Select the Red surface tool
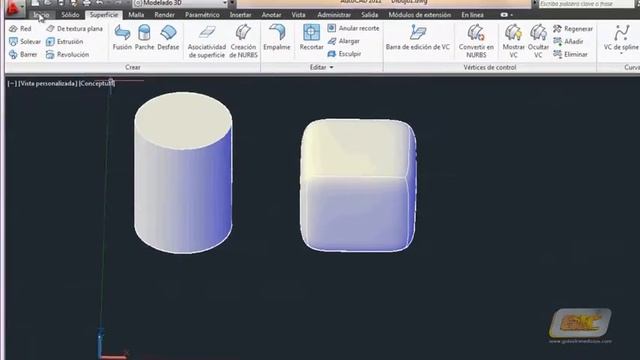Screen dimensions: 640x360 [x=20, y=29]
